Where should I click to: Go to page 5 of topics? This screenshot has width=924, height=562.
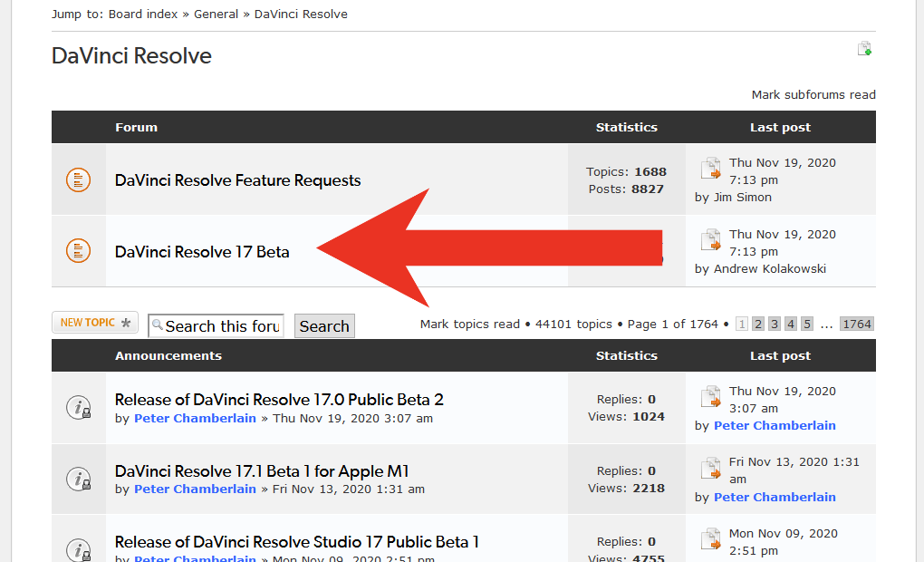pos(807,325)
